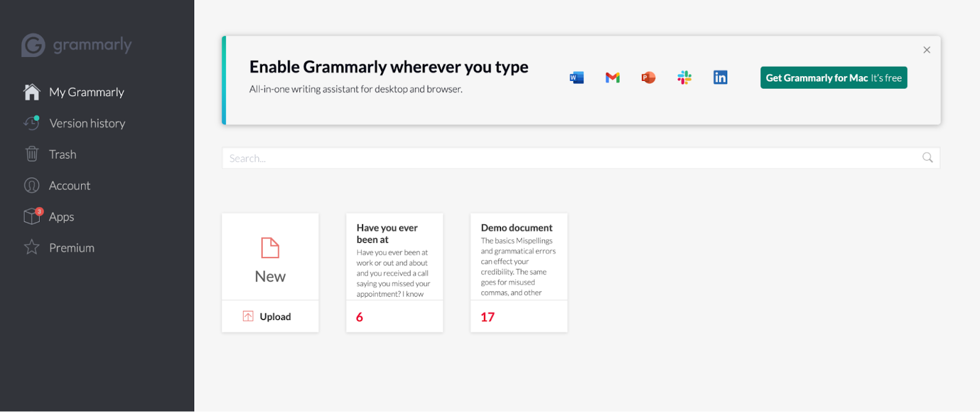Click the magnifying glass search icon
980x412 pixels.
[x=927, y=158]
